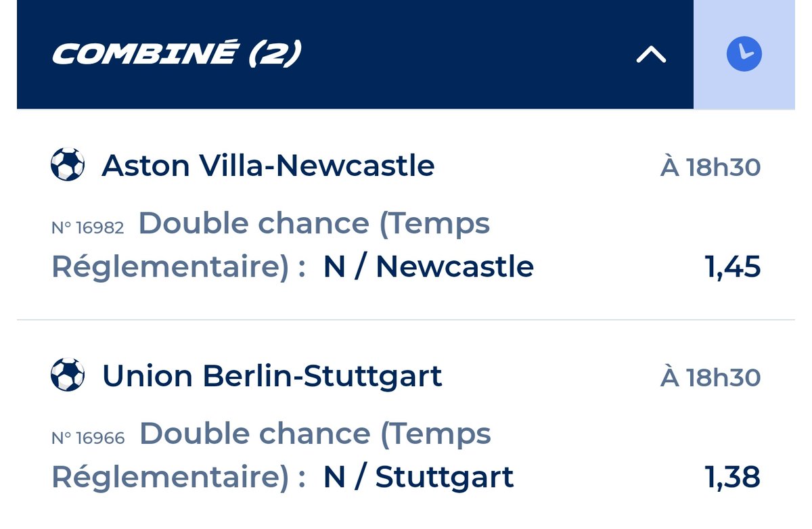Image resolution: width=812 pixels, height=529 pixels.
Task: Click the 1,38 odds value
Action: (733, 478)
